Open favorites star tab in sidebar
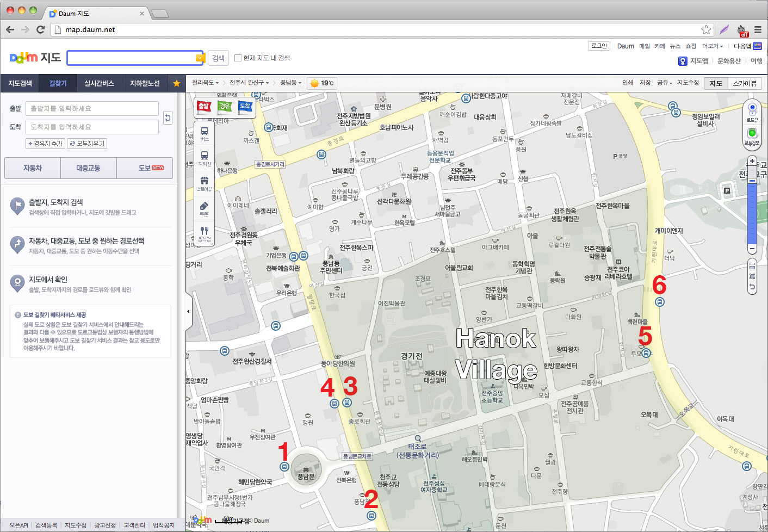 pos(177,83)
